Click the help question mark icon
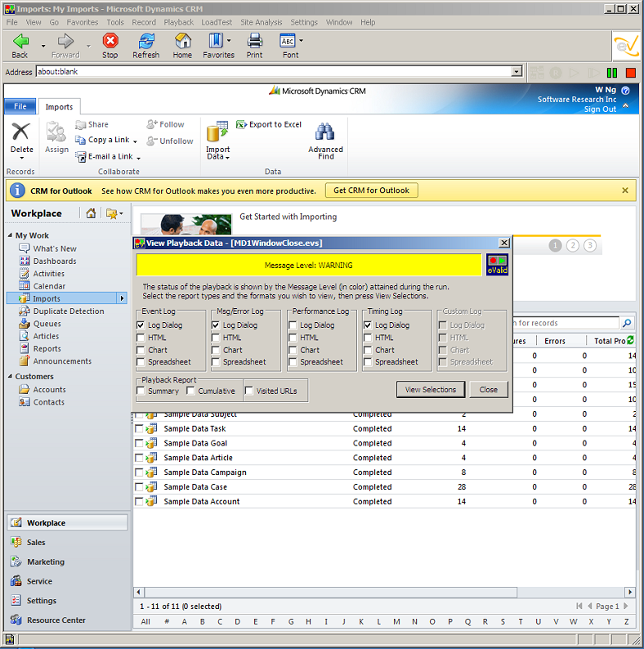Screen dimensions: 644x649 point(625,90)
